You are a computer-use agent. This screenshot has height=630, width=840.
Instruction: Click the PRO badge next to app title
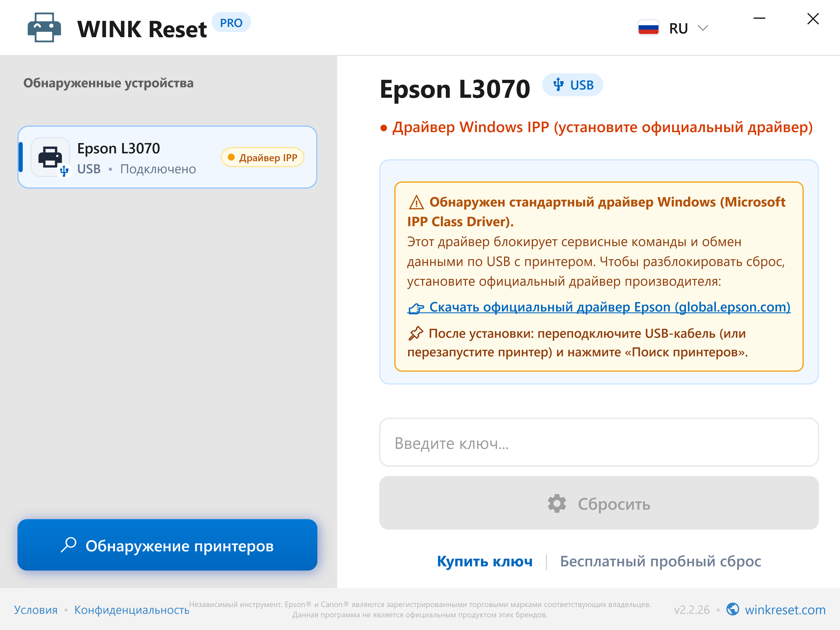point(231,23)
